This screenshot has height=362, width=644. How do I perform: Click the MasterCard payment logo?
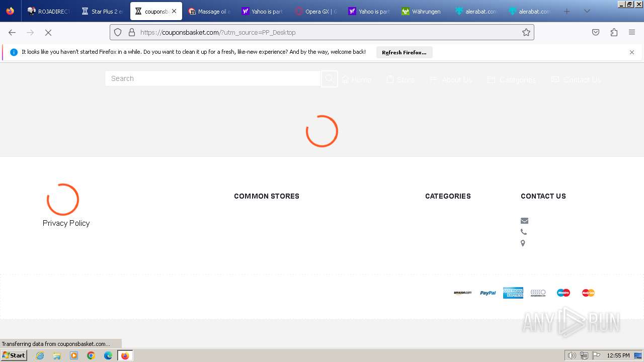tap(589, 293)
